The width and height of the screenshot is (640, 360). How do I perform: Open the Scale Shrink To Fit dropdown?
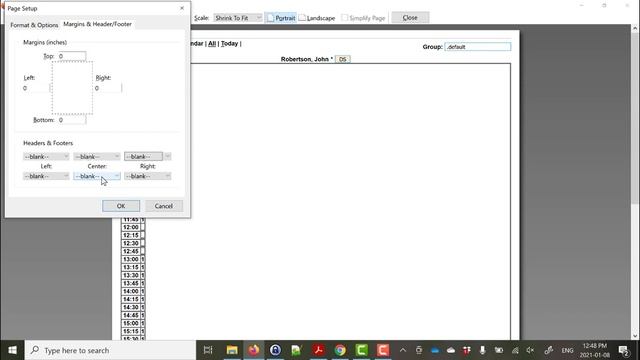tap(238, 18)
